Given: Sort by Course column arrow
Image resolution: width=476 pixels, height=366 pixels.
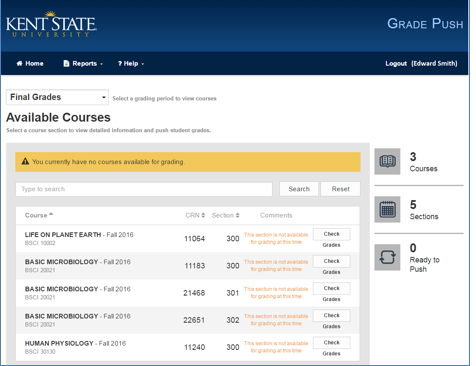Looking at the screenshot, I should 51,215.
